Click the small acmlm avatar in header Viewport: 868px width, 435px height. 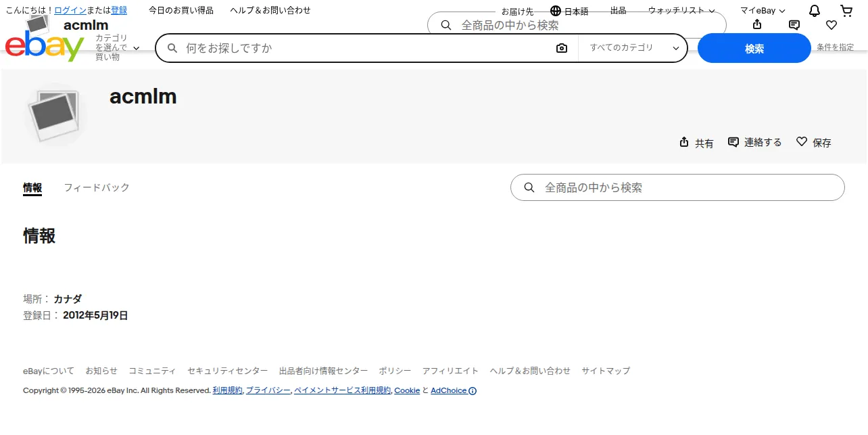pos(38,26)
